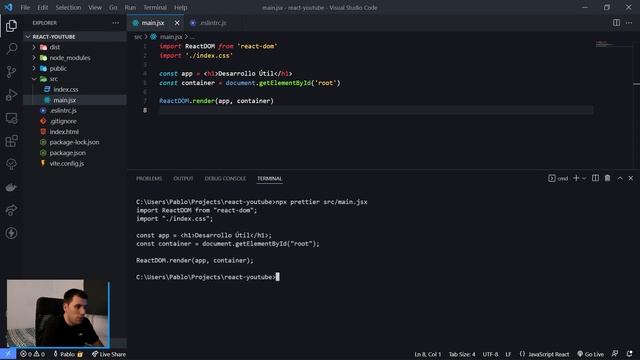Open terminal launch profile dropdown arrow

point(584,178)
